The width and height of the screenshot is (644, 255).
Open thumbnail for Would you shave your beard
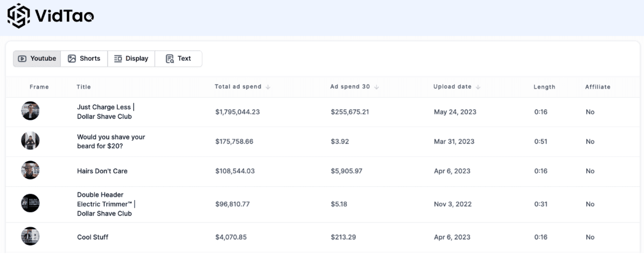tap(30, 141)
